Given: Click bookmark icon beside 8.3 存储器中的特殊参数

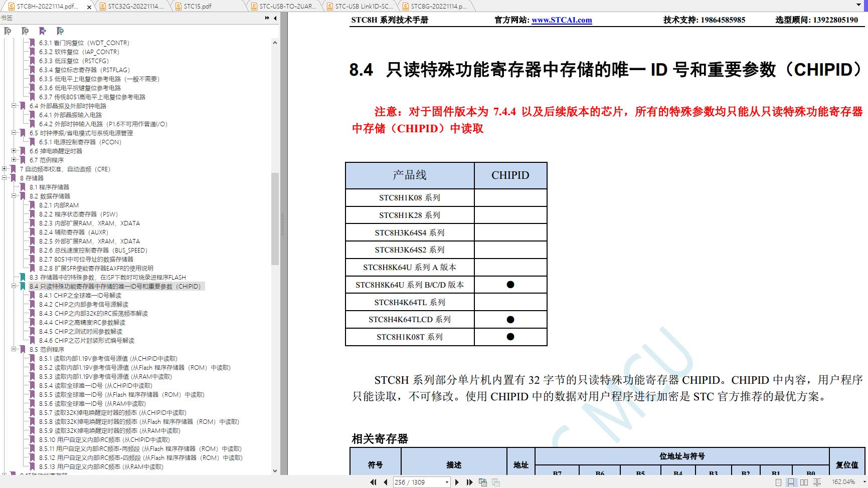Looking at the screenshot, I should point(23,277).
